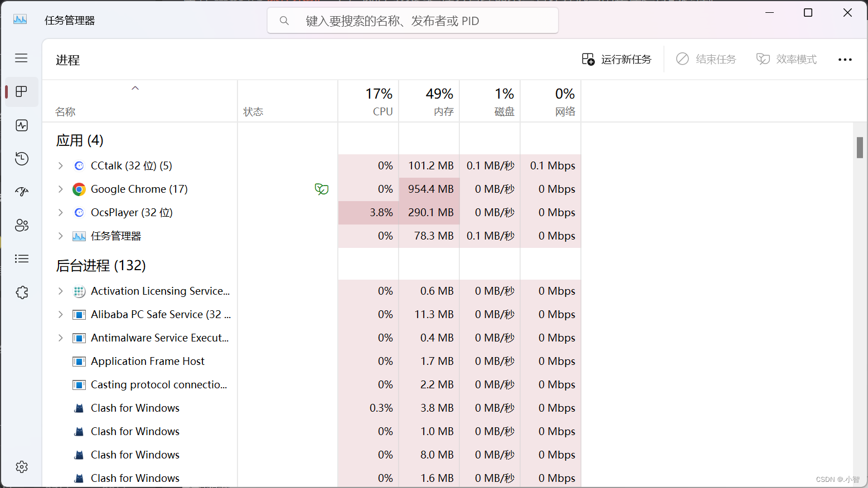The height and width of the screenshot is (488, 868).
Task: Click Clash for Windows icon with 8.0 MB
Action: [79, 455]
